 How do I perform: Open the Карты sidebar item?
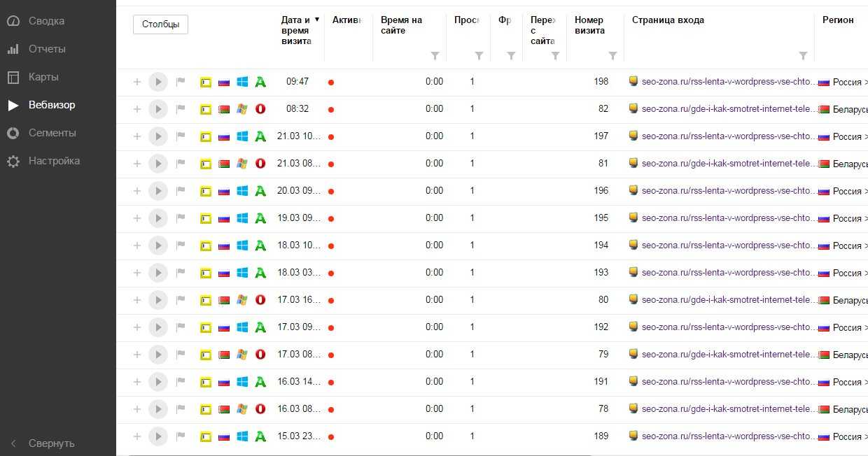click(43, 77)
